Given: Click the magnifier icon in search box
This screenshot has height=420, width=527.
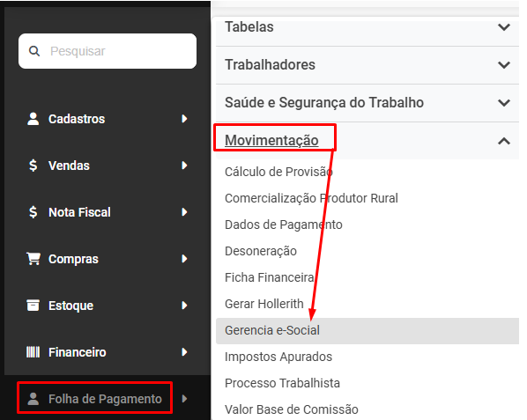Looking at the screenshot, I should (34, 51).
